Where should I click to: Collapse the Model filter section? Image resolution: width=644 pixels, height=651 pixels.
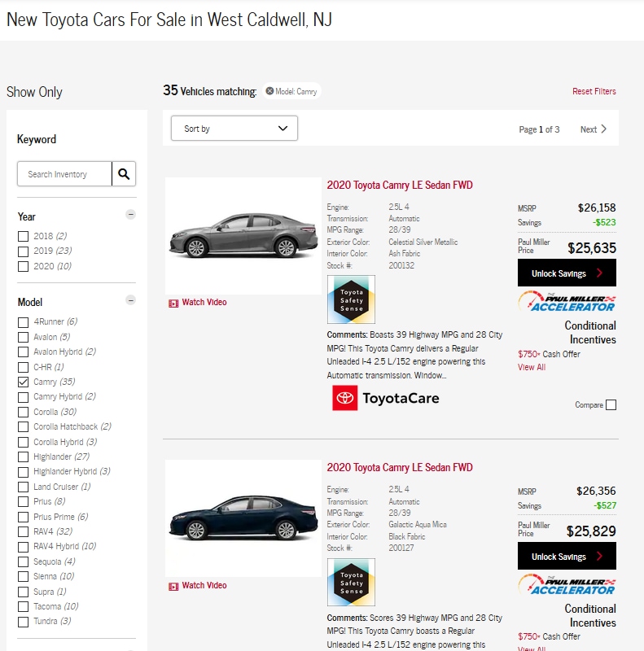[130, 300]
